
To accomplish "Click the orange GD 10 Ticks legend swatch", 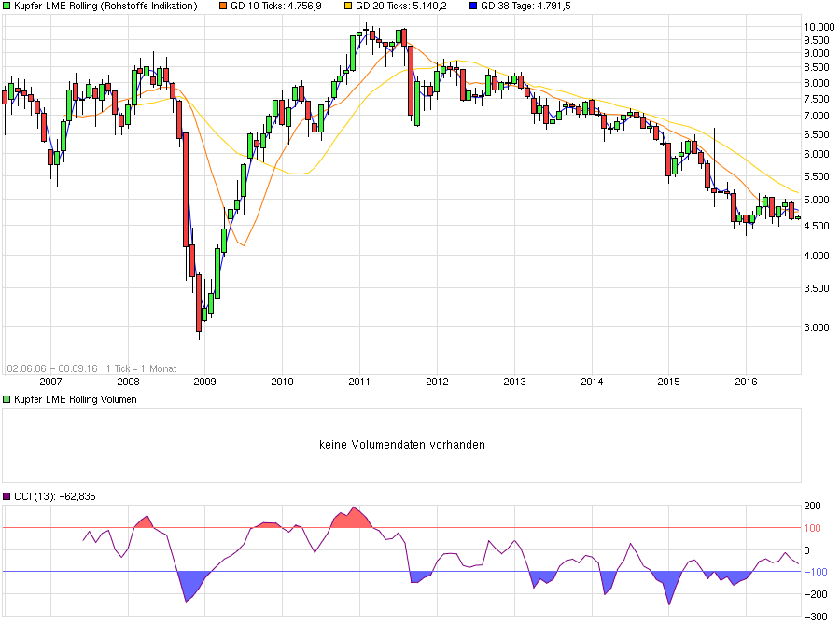I will pyautogui.click(x=223, y=7).
